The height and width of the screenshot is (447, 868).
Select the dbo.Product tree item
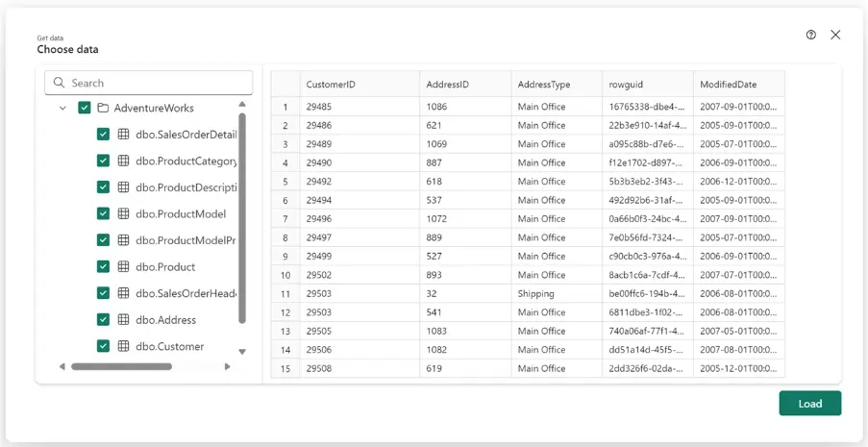pos(165,266)
